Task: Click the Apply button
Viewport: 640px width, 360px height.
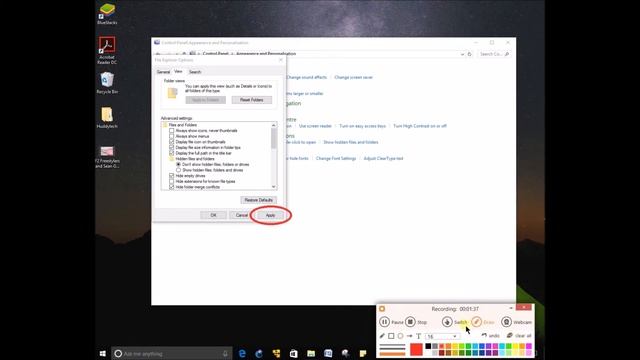Action: click(270, 215)
